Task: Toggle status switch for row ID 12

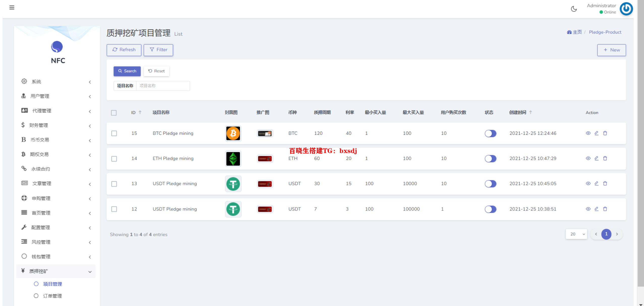Action: [490, 209]
